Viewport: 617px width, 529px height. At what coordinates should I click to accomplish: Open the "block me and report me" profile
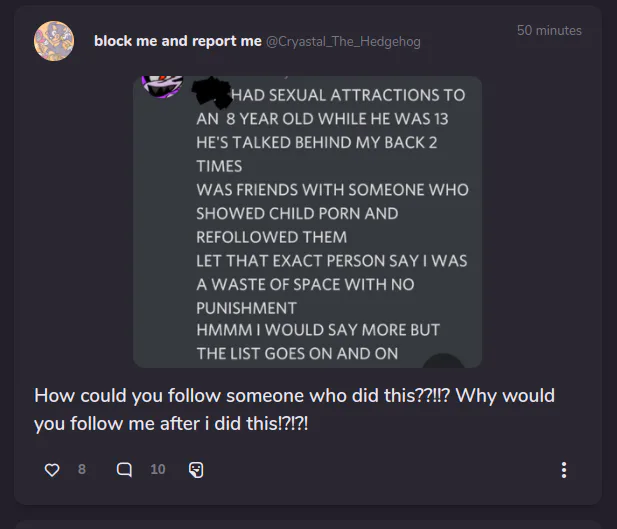pos(178,41)
